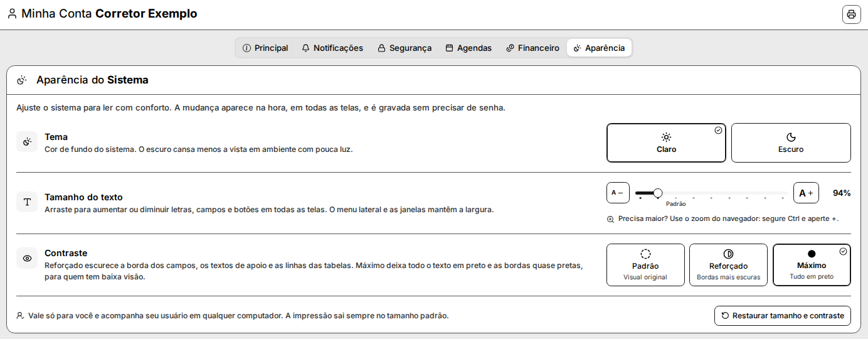Click the moon icon in Escuro option
The image size is (868, 339).
tap(791, 137)
